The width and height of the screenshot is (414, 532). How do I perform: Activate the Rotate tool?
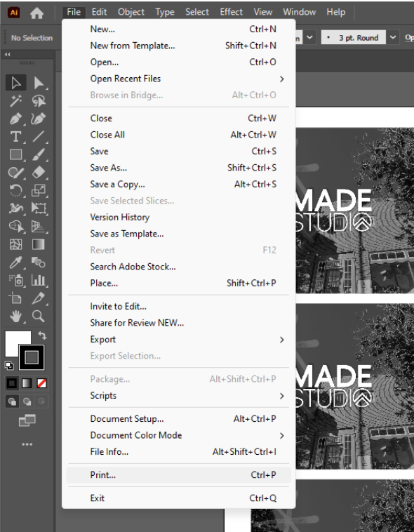click(x=16, y=191)
